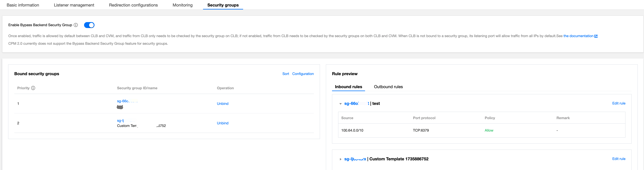The height and width of the screenshot is (170, 644).
Task: Click the Priority column info icon
Action: (33, 88)
